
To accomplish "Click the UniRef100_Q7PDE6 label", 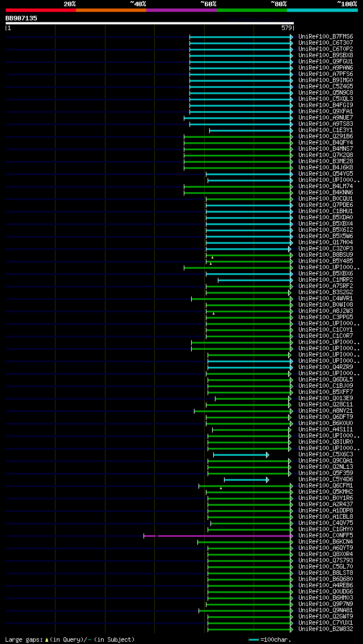I will coord(326,205).
